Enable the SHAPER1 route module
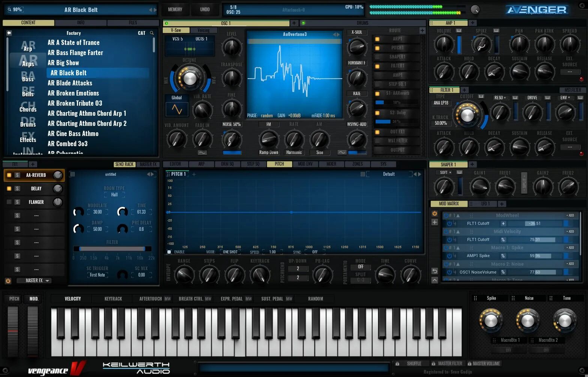The width and height of the screenshot is (588, 377). click(x=377, y=57)
